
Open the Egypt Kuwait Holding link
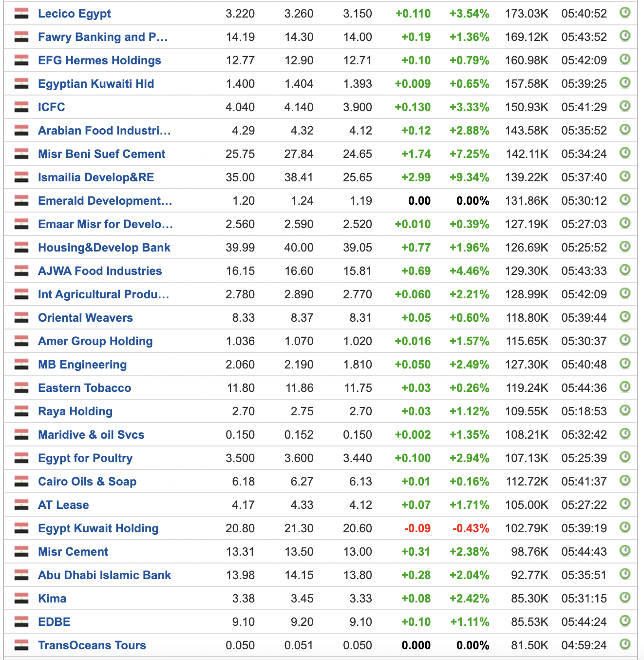coord(98,528)
